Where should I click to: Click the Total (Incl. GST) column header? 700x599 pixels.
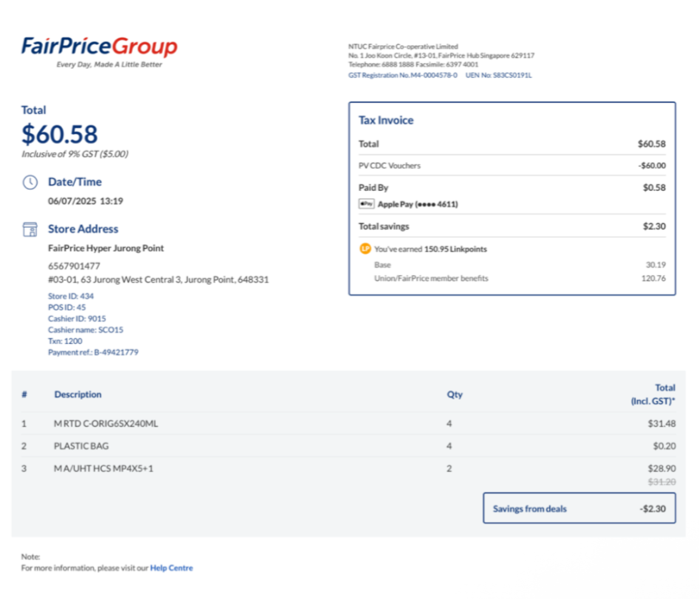pyautogui.click(x=653, y=394)
